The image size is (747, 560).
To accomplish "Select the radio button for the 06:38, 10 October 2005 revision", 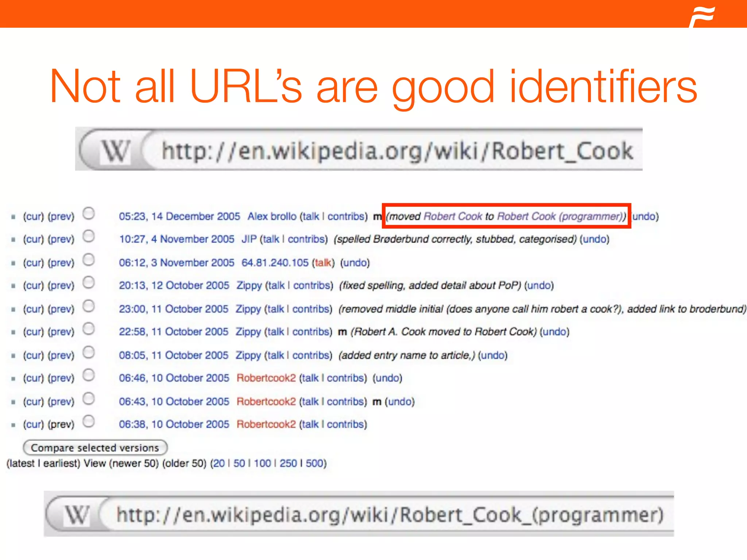I will [89, 421].
